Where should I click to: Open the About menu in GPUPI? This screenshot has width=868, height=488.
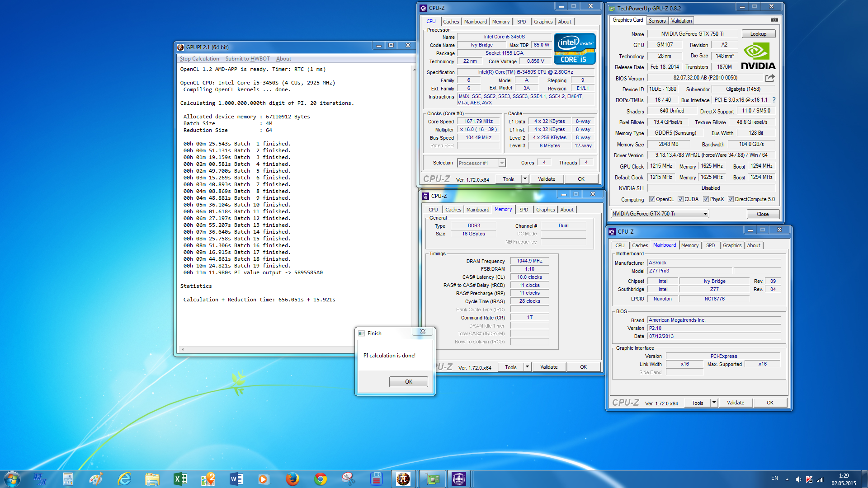[283, 59]
